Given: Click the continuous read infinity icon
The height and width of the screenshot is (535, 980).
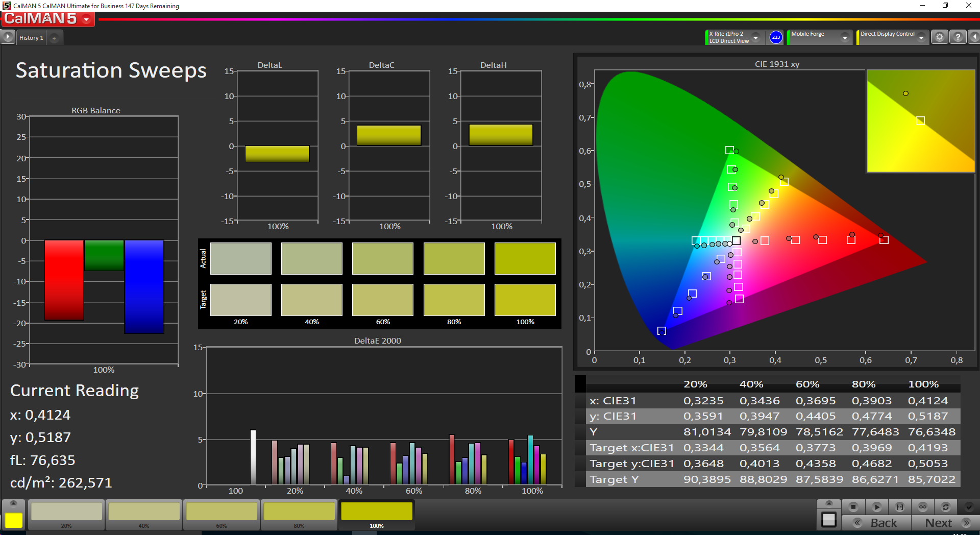Looking at the screenshot, I should (923, 507).
